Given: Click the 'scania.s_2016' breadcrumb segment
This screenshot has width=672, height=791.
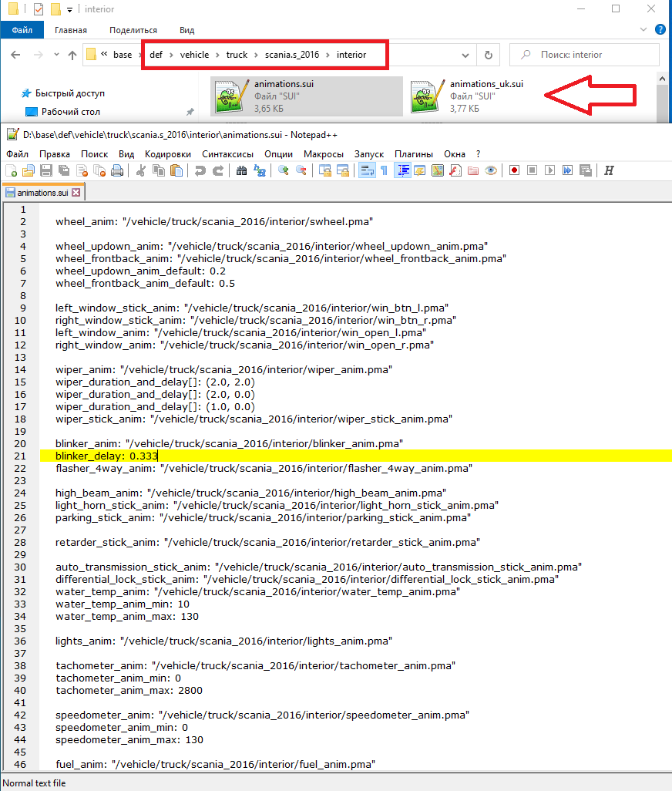Looking at the screenshot, I should (x=292, y=55).
